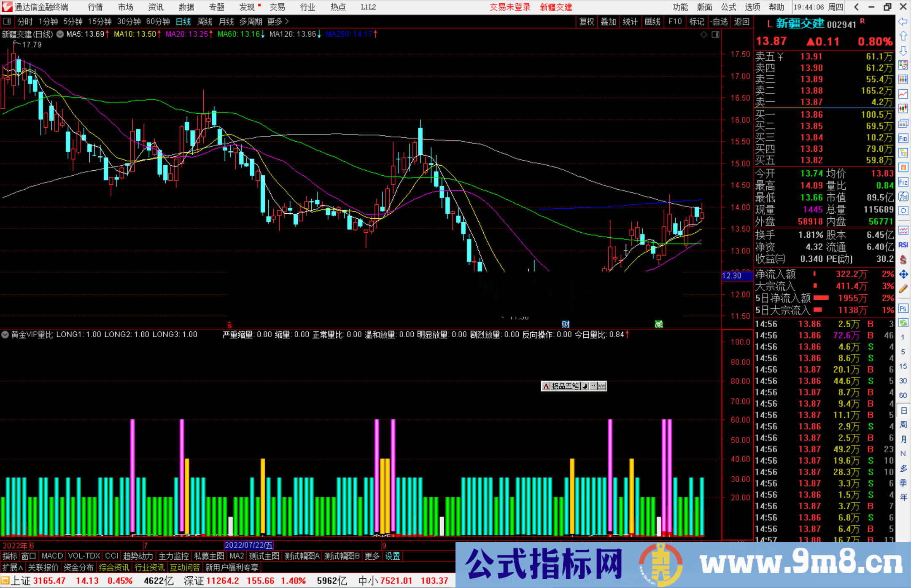Switch to intraday line chart icon
This screenshot has width=911, height=588.
coord(903,94)
